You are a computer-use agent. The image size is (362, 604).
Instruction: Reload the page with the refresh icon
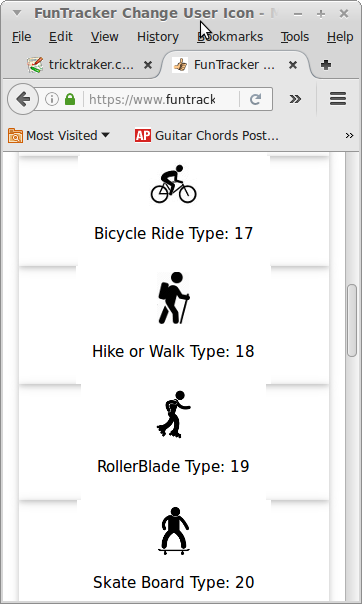(x=255, y=99)
